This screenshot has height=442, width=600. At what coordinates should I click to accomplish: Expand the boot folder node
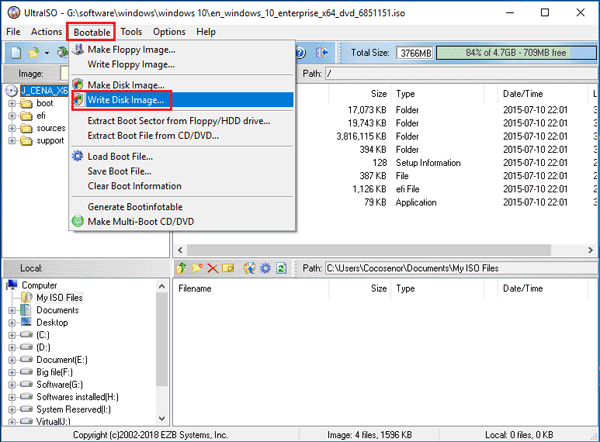click(x=12, y=103)
